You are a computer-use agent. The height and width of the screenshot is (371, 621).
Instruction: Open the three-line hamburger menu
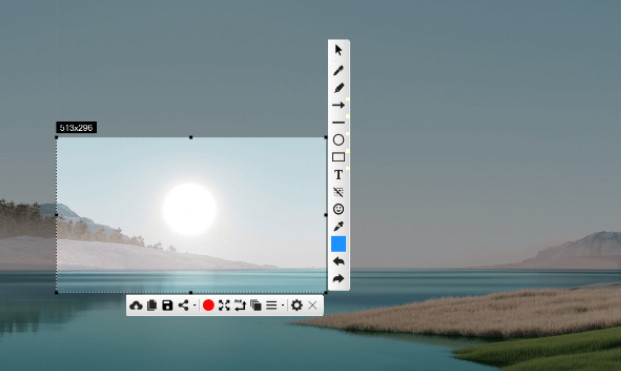[271, 305]
